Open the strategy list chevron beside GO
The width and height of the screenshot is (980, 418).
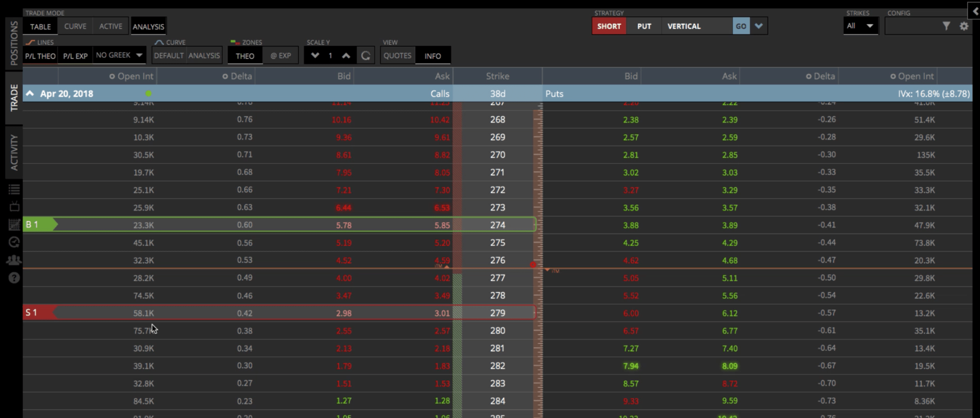click(x=759, y=26)
